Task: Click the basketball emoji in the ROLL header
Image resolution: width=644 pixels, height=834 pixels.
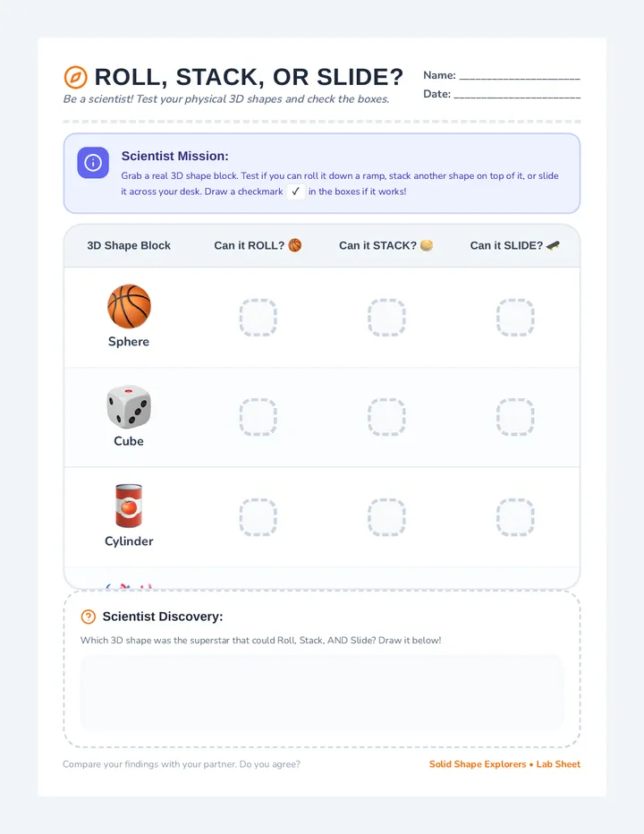Action: (294, 245)
